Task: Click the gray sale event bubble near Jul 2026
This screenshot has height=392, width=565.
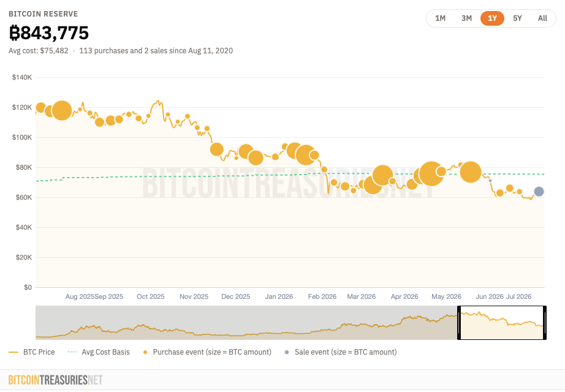Action: coord(539,192)
